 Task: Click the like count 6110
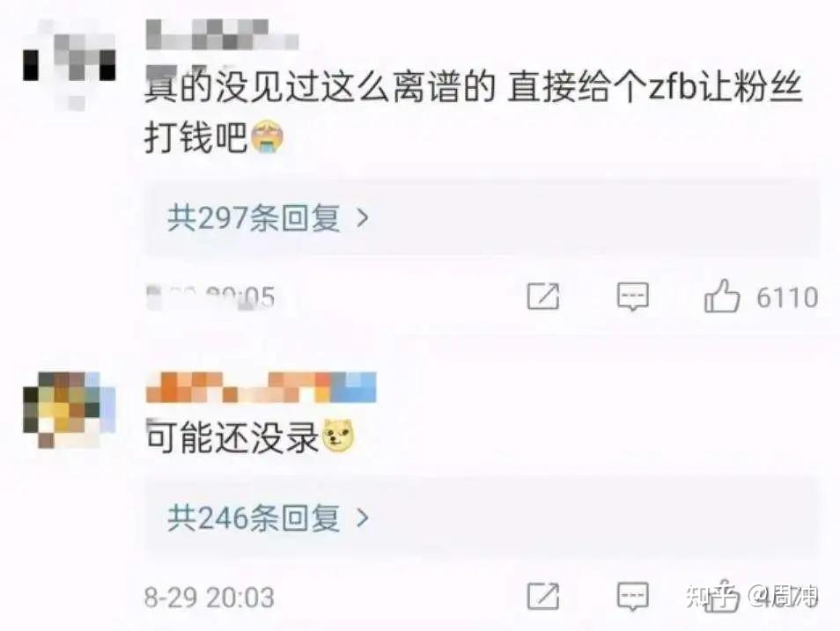[787, 297]
